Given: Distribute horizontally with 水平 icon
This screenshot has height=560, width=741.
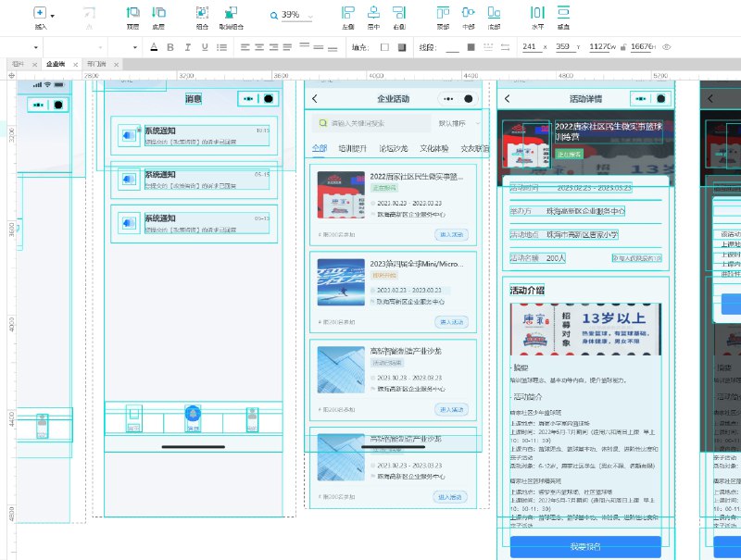Looking at the screenshot, I should coord(537,13).
